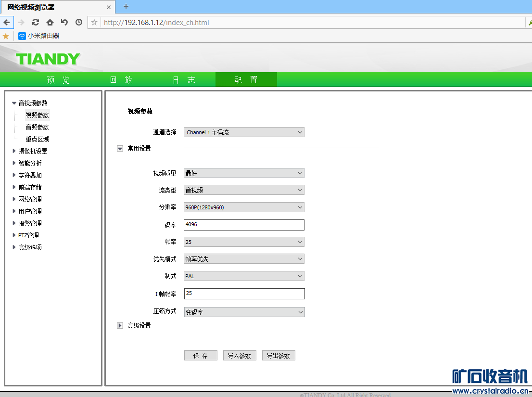Open the 通道选择 channel dropdown
The width and height of the screenshot is (532, 397).
pyautogui.click(x=244, y=132)
